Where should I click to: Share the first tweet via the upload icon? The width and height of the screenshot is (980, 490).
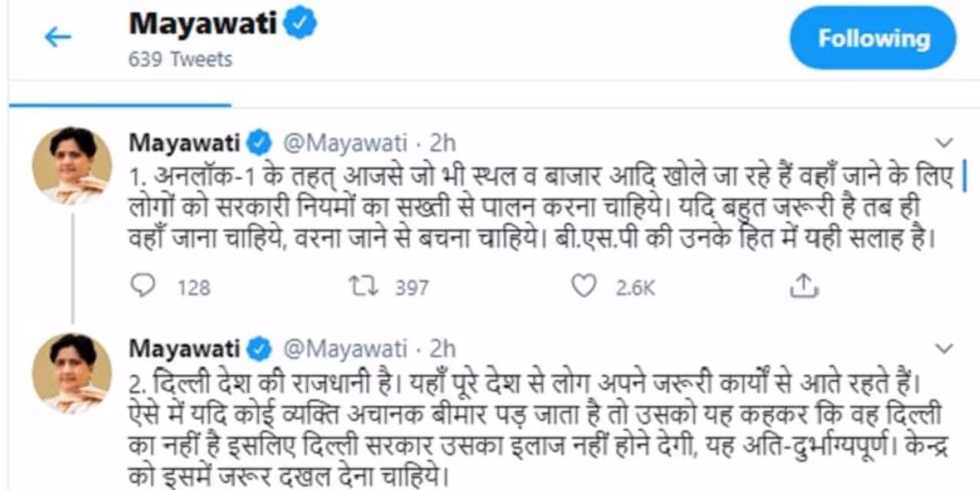(x=803, y=286)
